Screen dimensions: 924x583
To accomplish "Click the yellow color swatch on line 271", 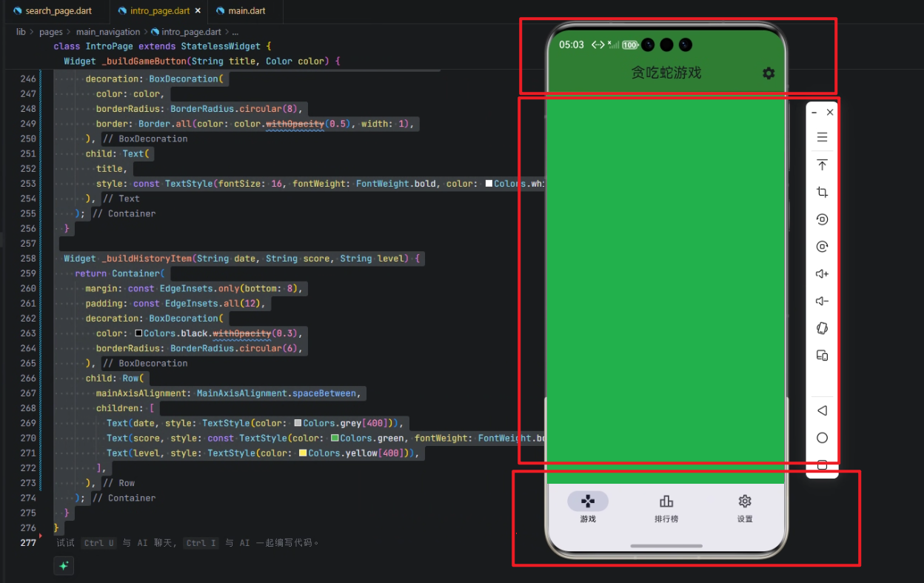I will pos(303,453).
